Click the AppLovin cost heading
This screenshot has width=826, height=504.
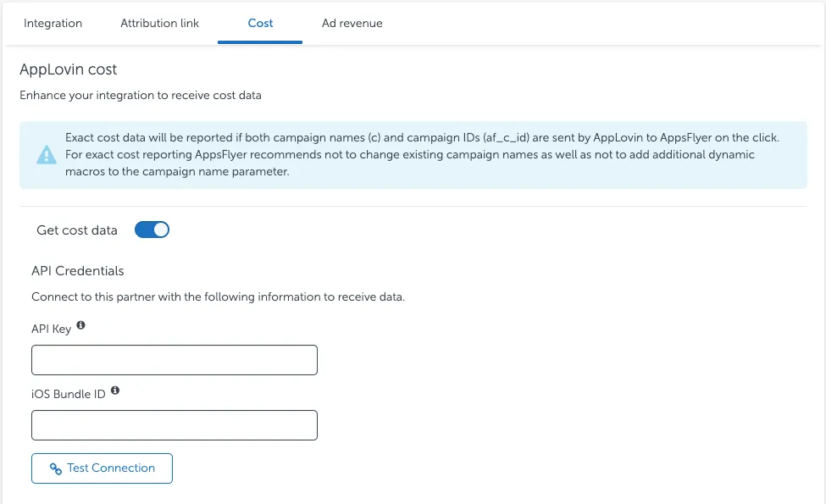69,69
